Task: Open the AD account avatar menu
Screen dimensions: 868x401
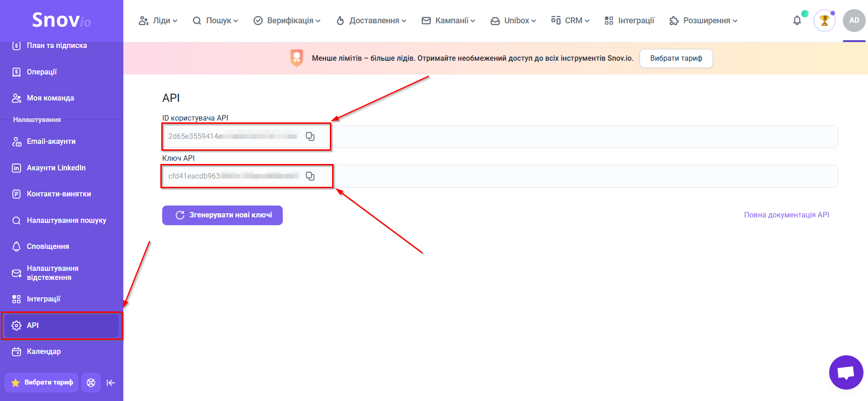Action: tap(854, 21)
